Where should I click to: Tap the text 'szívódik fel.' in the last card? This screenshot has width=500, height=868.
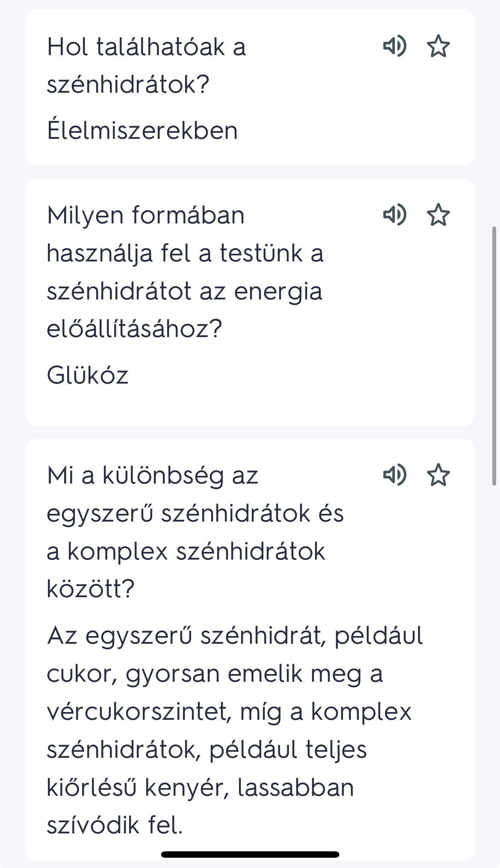point(115,825)
